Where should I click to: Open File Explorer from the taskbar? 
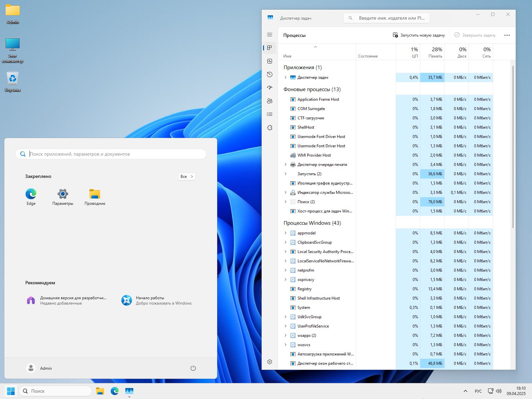coord(100,391)
